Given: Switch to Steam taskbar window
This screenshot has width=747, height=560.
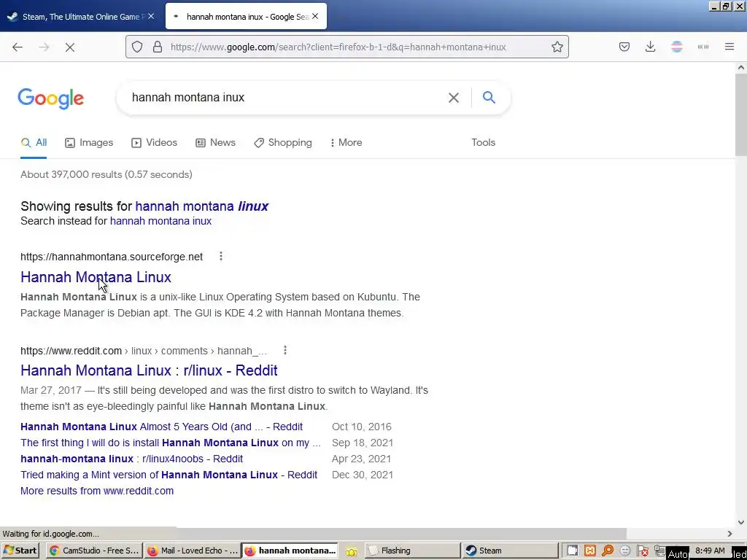Looking at the screenshot, I should click(x=510, y=551).
